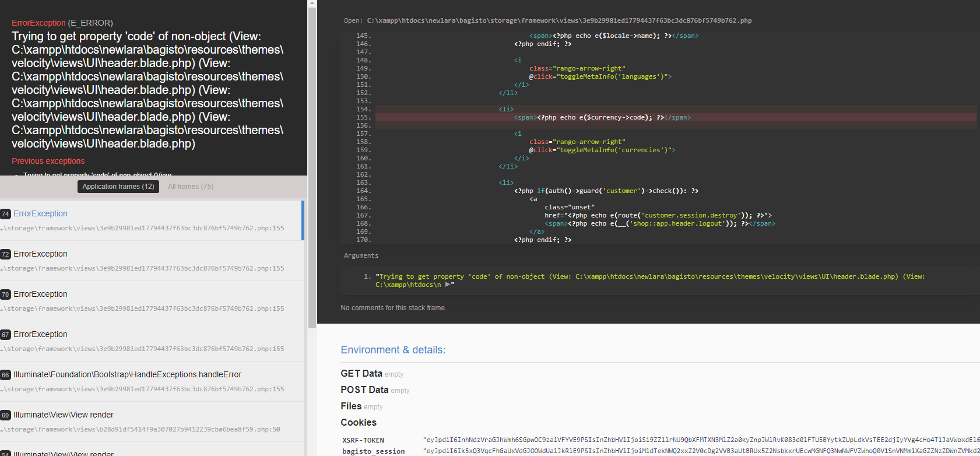Click the red ErrorException title link
This screenshot has height=456, width=980.
[38, 23]
